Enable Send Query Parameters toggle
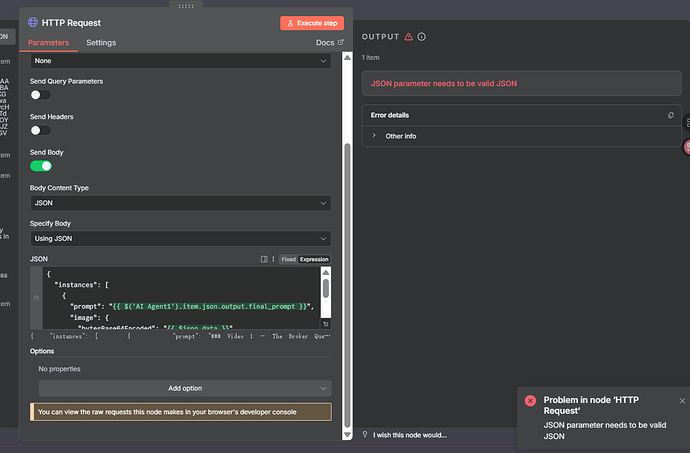 coord(40,95)
